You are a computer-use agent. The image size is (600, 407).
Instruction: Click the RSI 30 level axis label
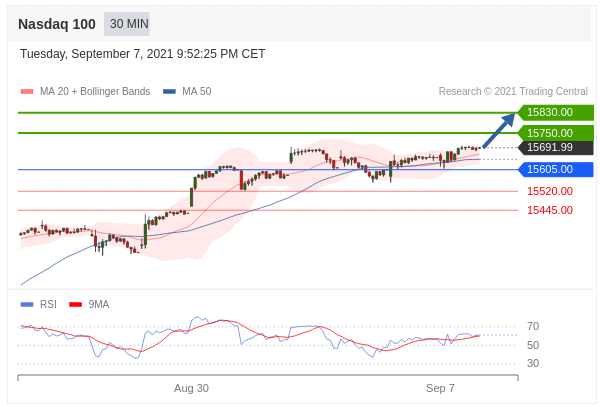[x=533, y=363]
